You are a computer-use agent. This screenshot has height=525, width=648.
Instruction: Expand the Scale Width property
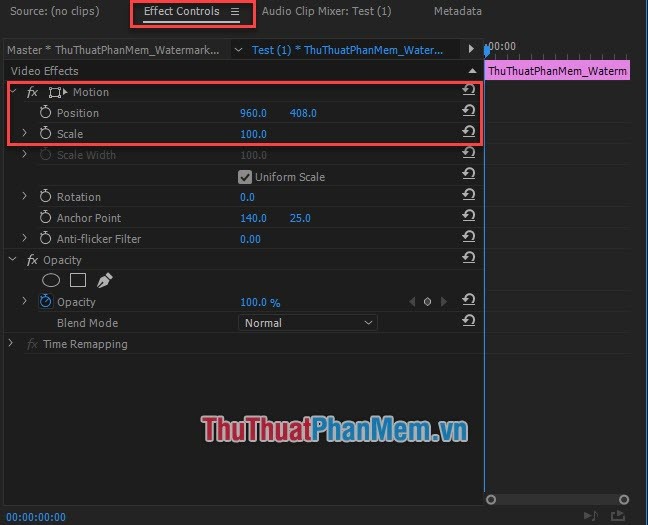[x=24, y=154]
